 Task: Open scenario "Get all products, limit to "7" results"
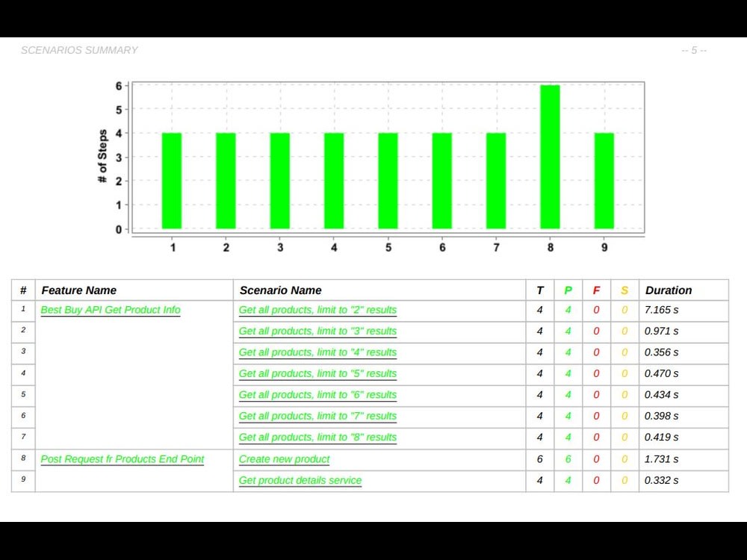317,416
